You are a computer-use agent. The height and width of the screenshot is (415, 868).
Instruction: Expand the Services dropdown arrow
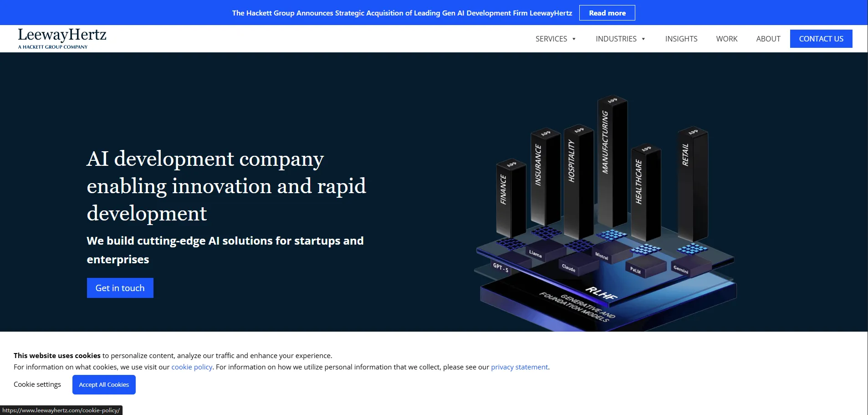574,39
